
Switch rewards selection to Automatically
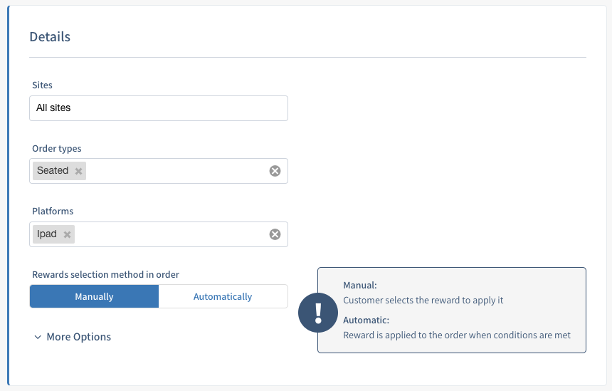[x=223, y=297]
